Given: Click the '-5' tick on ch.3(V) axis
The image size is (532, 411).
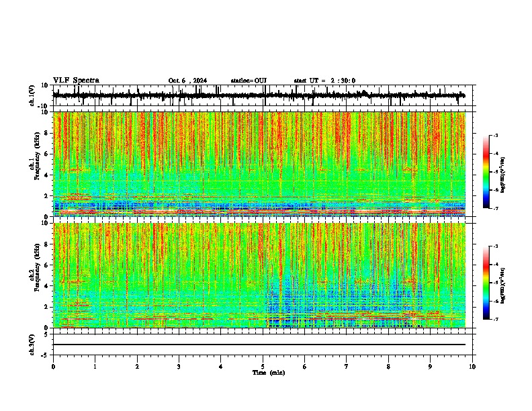Looking at the screenshot, I should point(46,355).
